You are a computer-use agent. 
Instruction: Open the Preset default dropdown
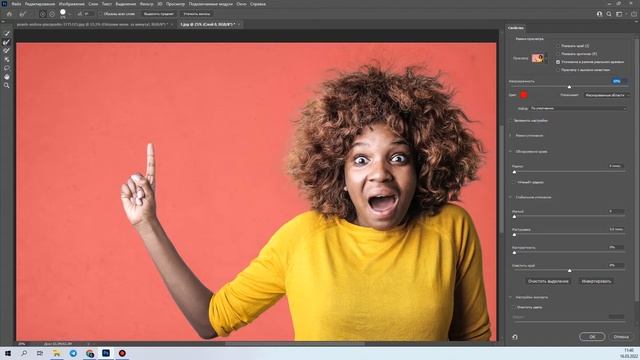578,109
